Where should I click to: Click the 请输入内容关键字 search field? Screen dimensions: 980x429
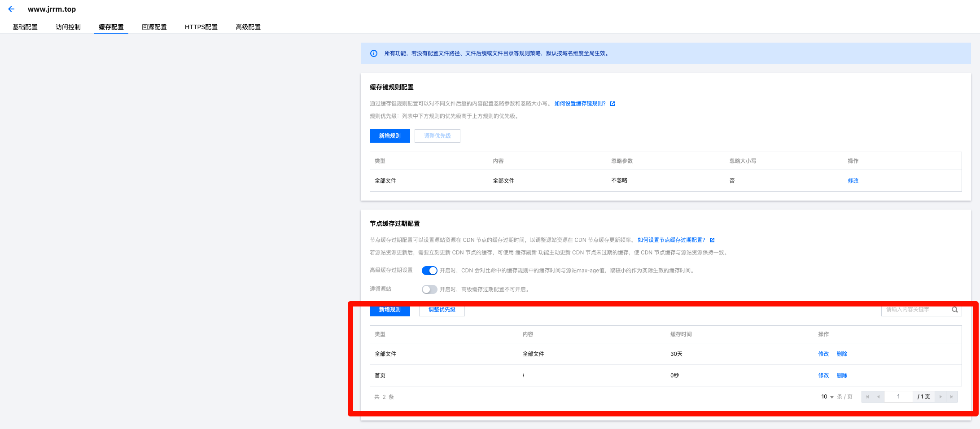915,310
